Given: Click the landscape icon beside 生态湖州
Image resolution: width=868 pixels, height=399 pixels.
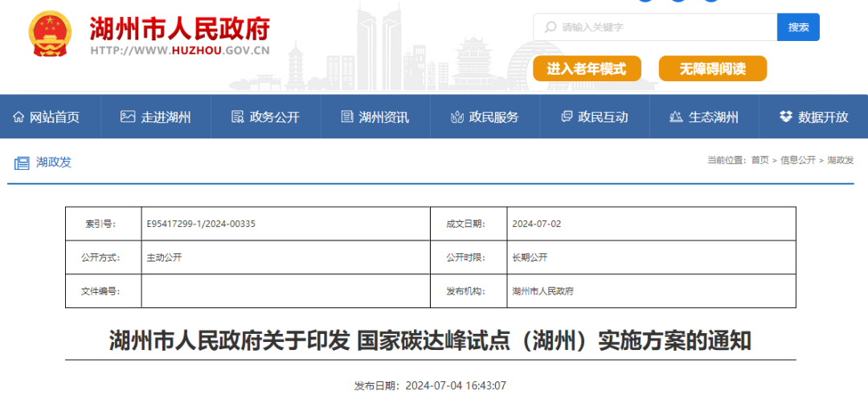Looking at the screenshot, I should coord(676,117).
